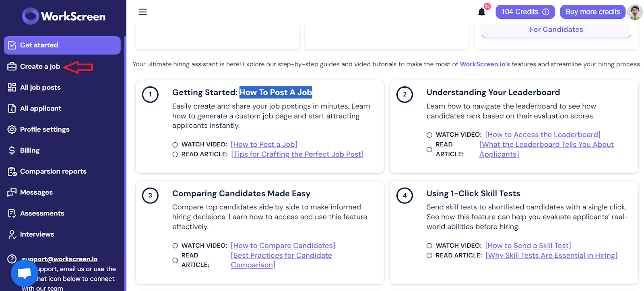Click the Profile settings gear icon

(12, 129)
